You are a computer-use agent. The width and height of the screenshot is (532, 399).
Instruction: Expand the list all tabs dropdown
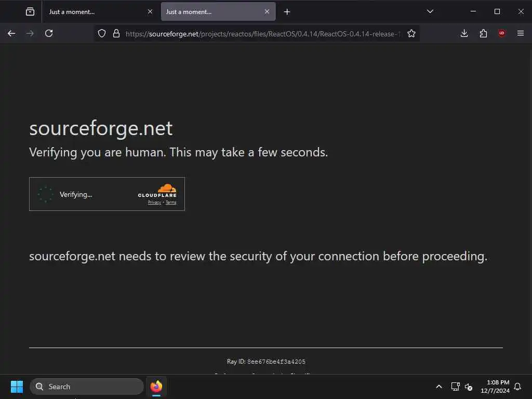[x=430, y=11]
